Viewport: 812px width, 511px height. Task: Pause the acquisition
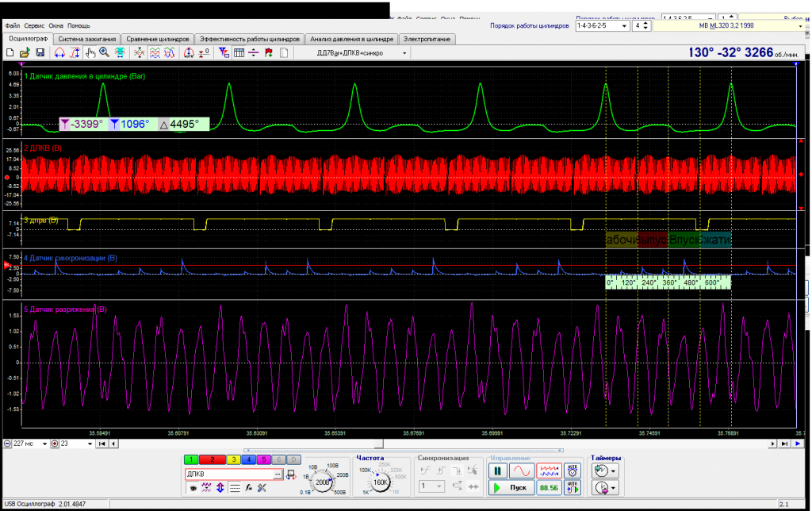click(x=498, y=471)
